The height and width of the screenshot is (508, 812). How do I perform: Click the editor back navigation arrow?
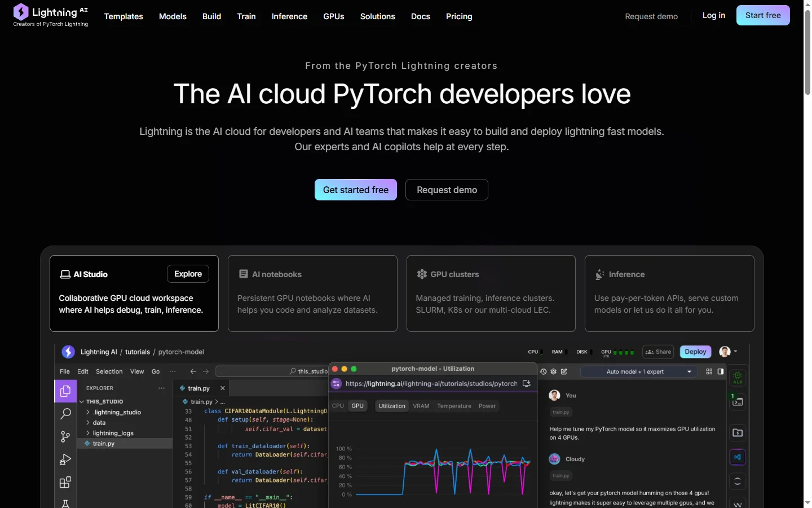coord(193,371)
